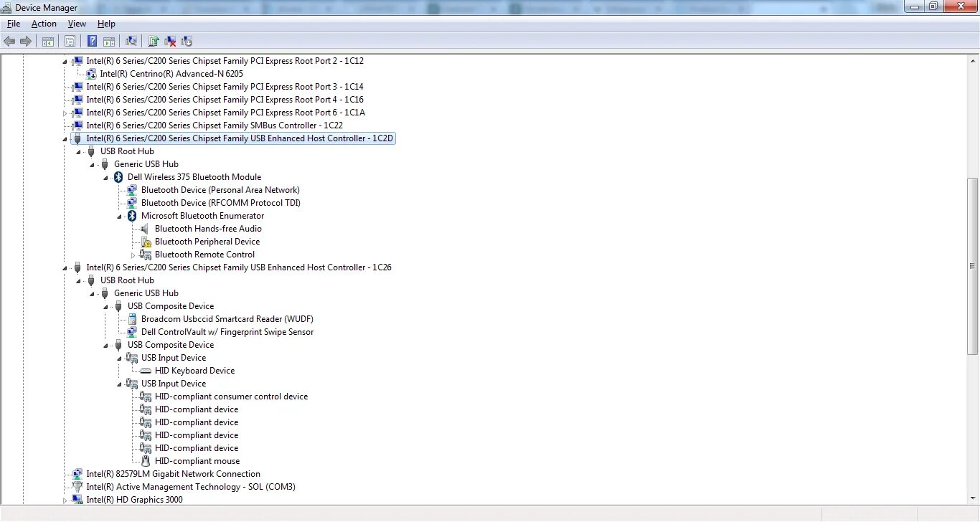980x522 pixels.
Task: Select 'Intel(R) HD Graphics 3000' label
Action: click(x=135, y=500)
